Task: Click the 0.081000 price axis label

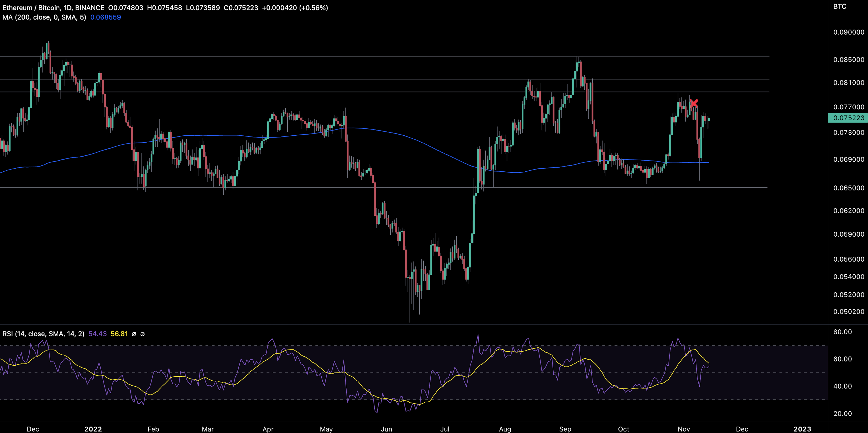Action: pyautogui.click(x=849, y=82)
